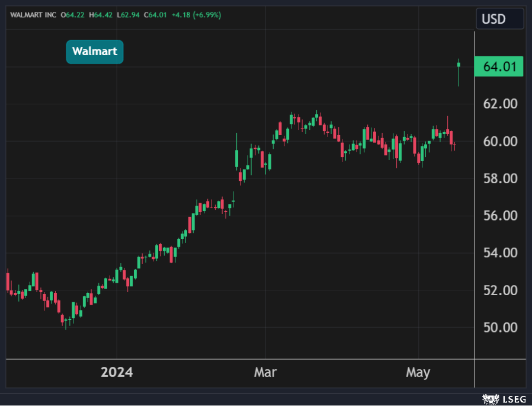Click the 50.00 price axis label
Image resolution: width=532 pixels, height=406 pixels.
tap(500, 327)
